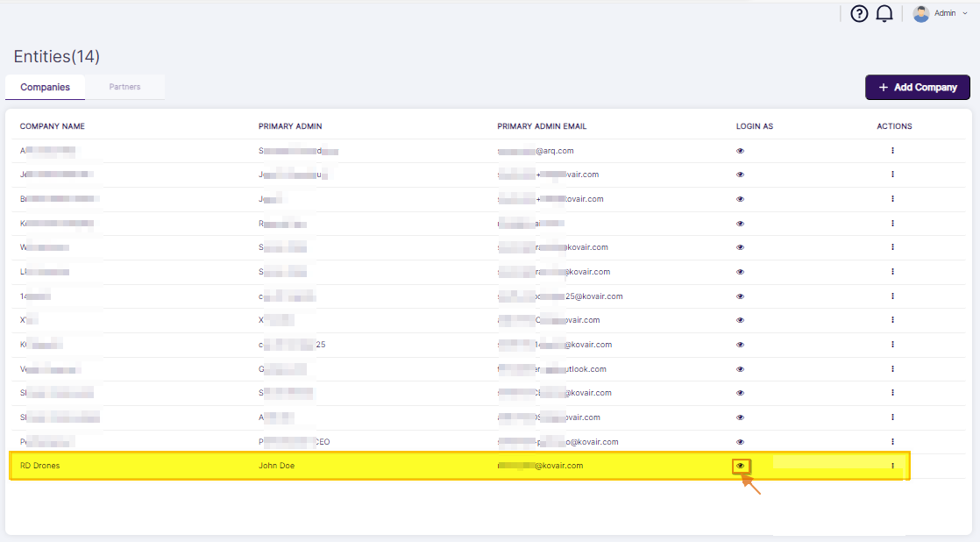This screenshot has width=980, height=542.
Task: Open actions menu for RD Drones row
Action: [892, 466]
